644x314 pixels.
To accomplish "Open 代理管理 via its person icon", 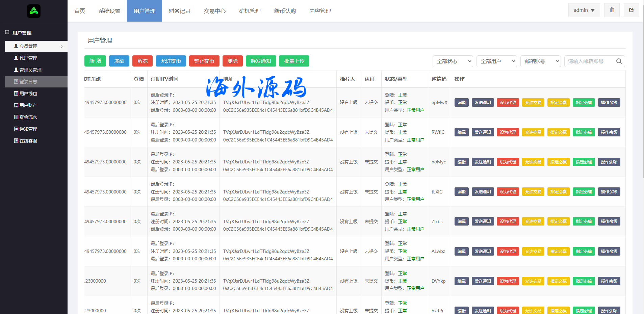I will pyautogui.click(x=16, y=58).
